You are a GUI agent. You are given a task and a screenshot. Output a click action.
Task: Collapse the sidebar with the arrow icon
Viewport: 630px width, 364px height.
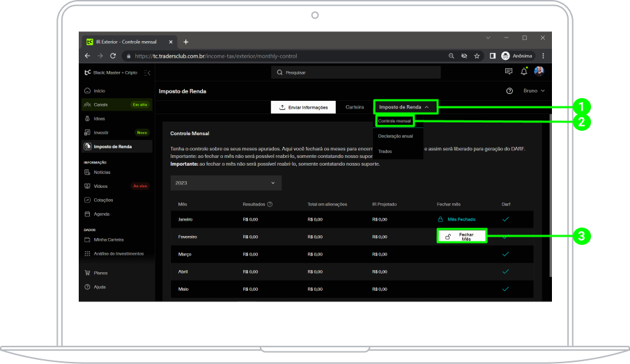[148, 72]
